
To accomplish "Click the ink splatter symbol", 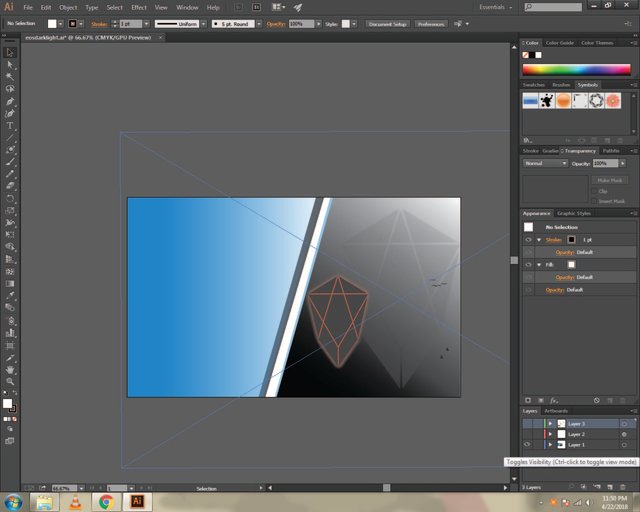I will click(548, 101).
